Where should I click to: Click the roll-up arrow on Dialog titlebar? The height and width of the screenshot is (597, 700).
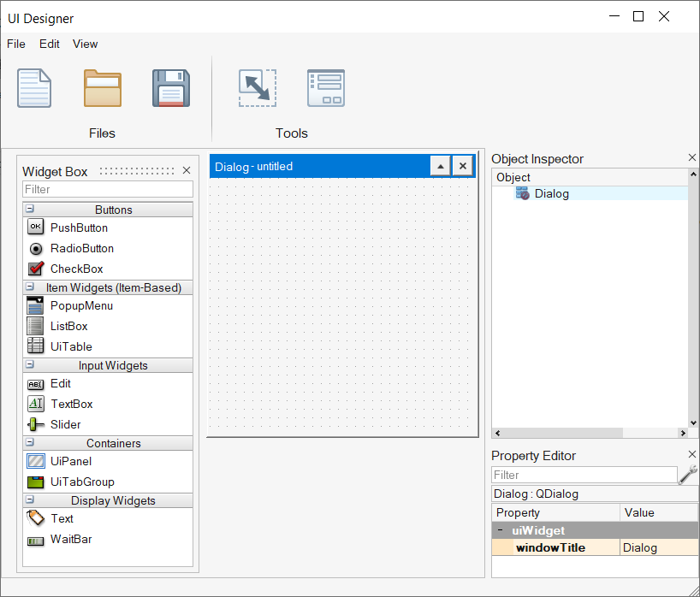click(x=440, y=166)
